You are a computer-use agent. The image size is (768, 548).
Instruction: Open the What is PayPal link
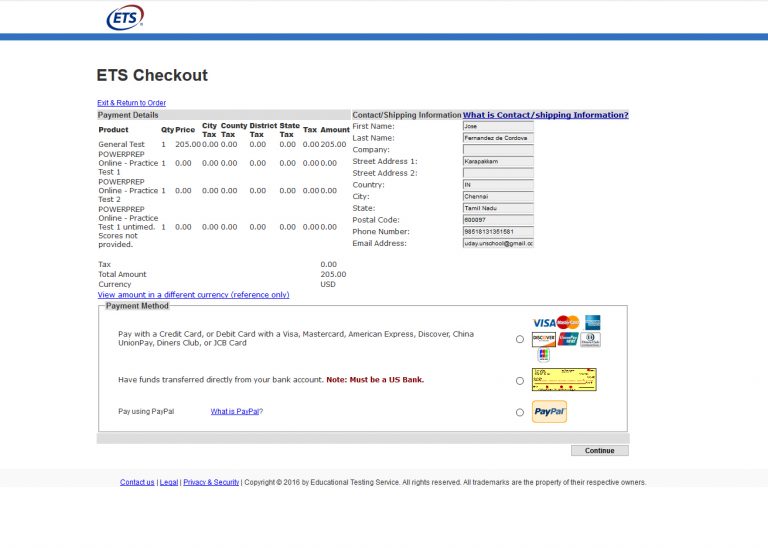tap(236, 411)
